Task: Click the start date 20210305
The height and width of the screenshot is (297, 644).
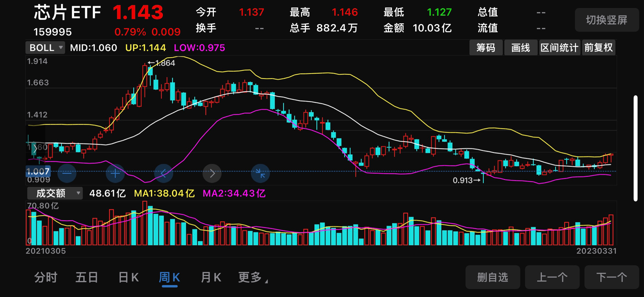Action: click(x=46, y=251)
